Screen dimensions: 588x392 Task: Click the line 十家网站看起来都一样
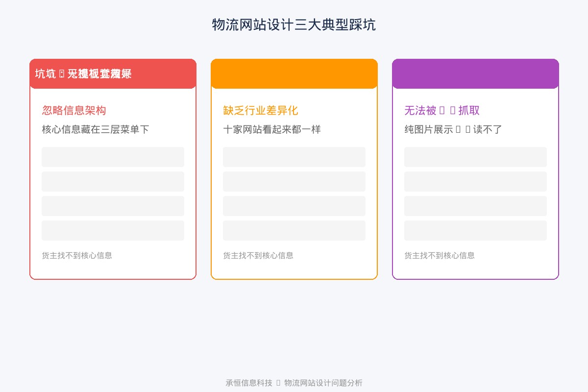pyautogui.click(x=272, y=129)
